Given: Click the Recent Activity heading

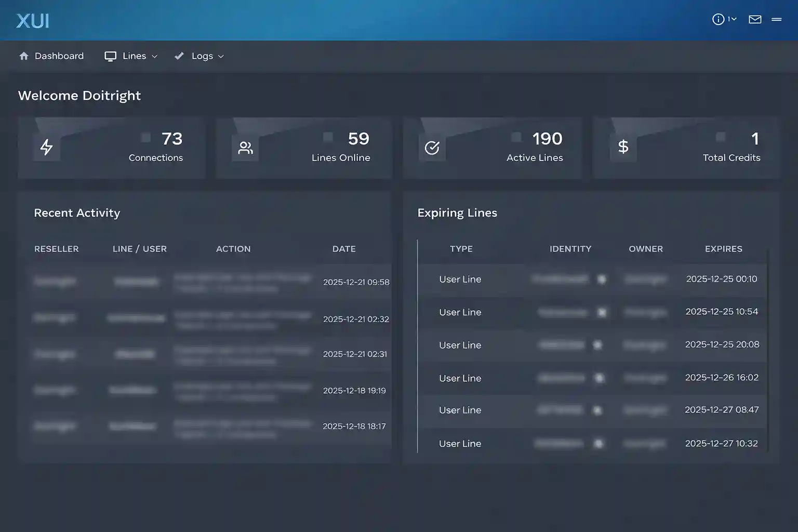Looking at the screenshot, I should click(x=77, y=213).
